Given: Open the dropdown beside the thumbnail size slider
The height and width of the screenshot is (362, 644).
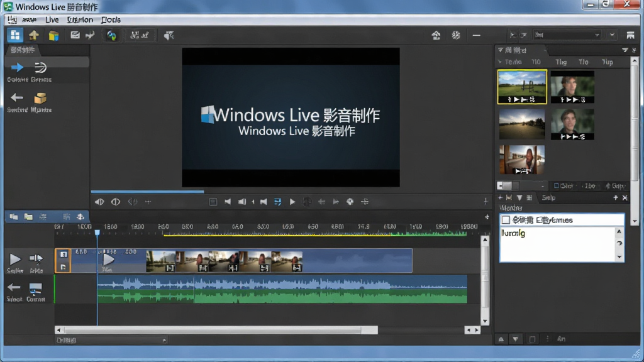Looking at the screenshot, I should point(542,186).
